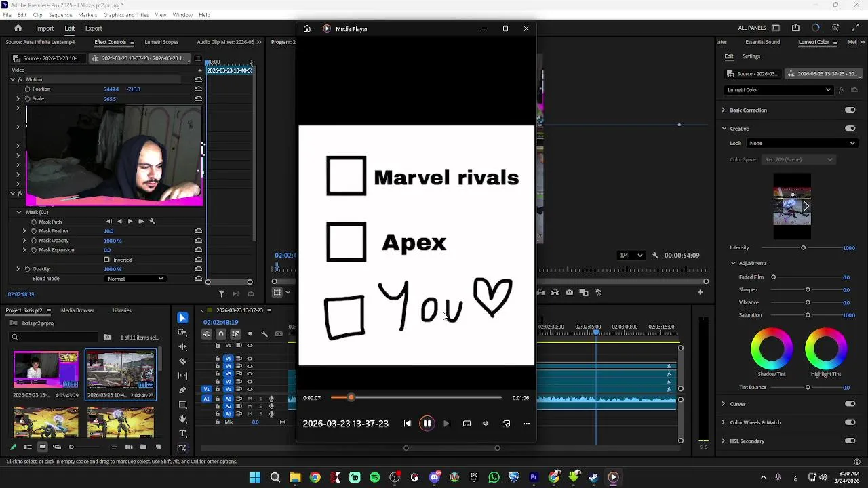Image resolution: width=868 pixels, height=488 pixels.
Task: Toggle Creative section enable switch
Action: (850, 129)
